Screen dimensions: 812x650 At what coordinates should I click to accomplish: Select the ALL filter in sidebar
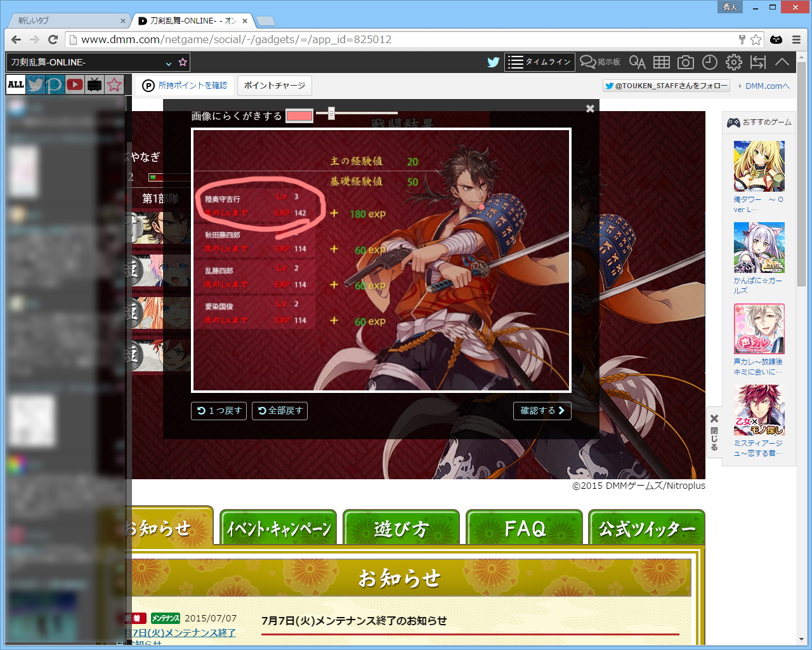click(15, 84)
